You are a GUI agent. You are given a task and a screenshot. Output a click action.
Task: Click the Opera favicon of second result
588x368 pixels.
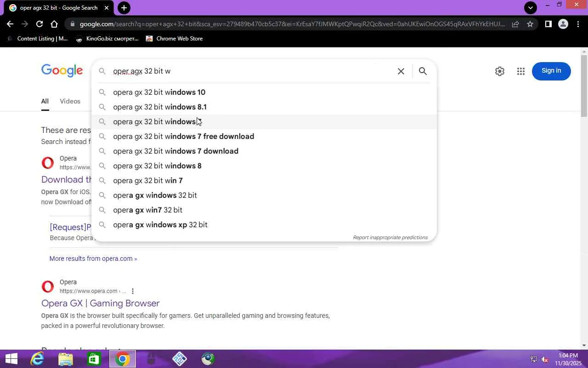pyautogui.click(x=47, y=287)
